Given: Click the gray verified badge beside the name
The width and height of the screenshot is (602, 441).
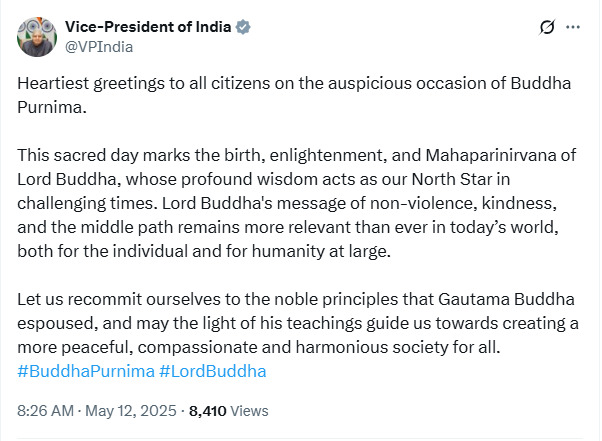Looking at the screenshot, I should coord(243,27).
